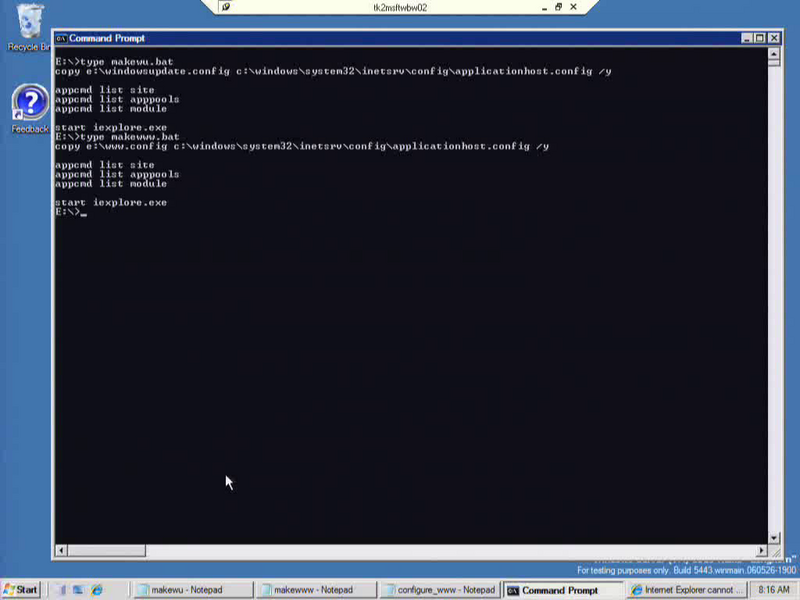Viewport: 800px width, 600px height.
Task: Click the build 5443 watermark text
Action: tap(686, 570)
